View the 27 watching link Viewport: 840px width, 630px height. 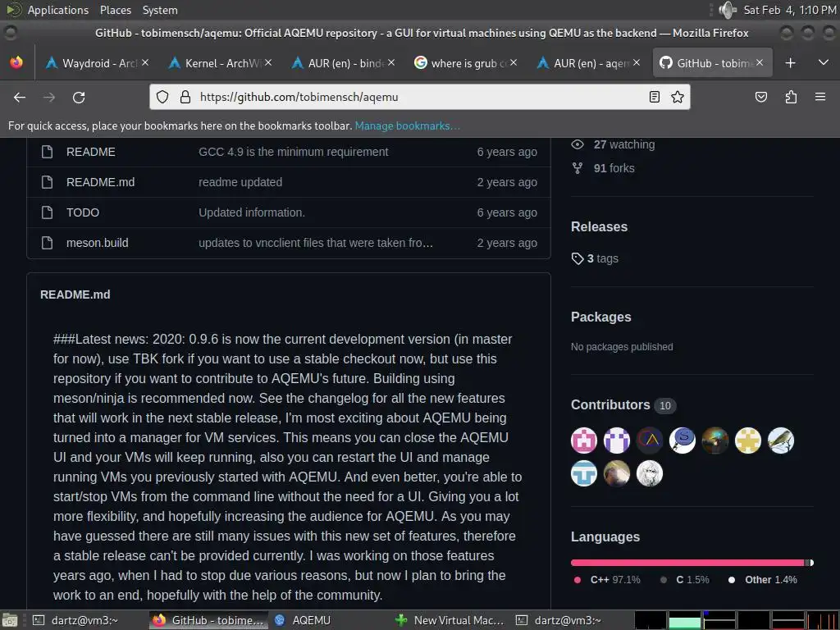pyautogui.click(x=613, y=144)
